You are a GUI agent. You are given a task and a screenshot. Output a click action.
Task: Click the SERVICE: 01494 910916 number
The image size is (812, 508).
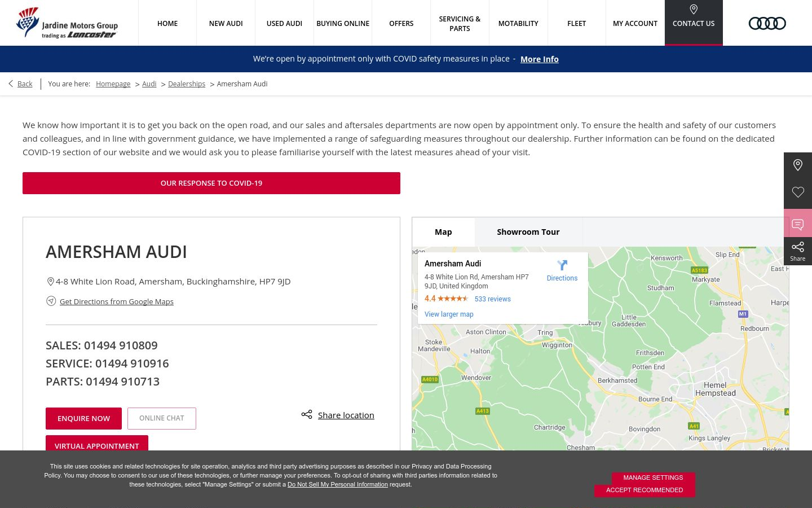point(107,364)
